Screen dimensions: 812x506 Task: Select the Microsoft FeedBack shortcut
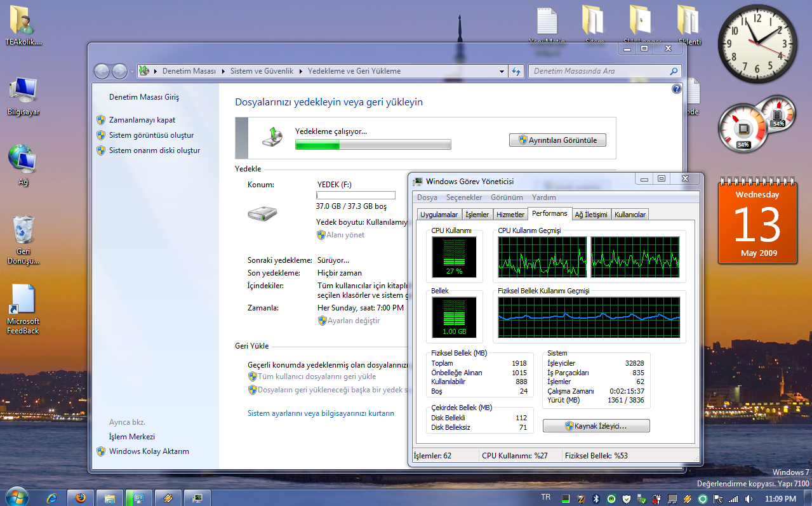coord(23,309)
